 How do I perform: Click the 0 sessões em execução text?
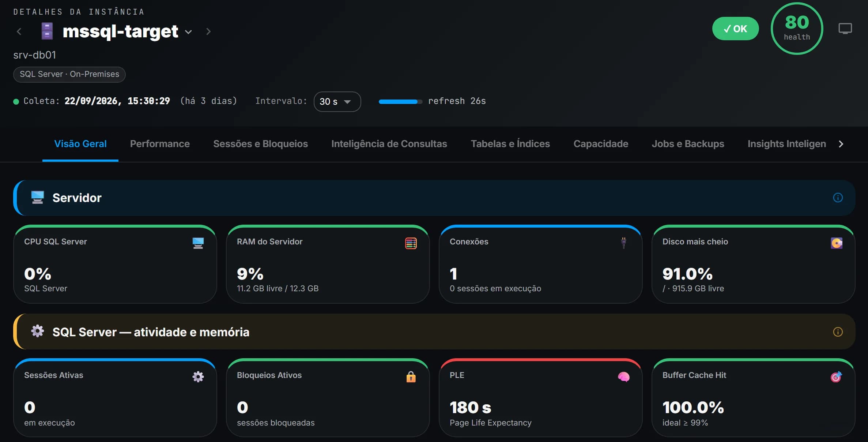click(x=495, y=288)
